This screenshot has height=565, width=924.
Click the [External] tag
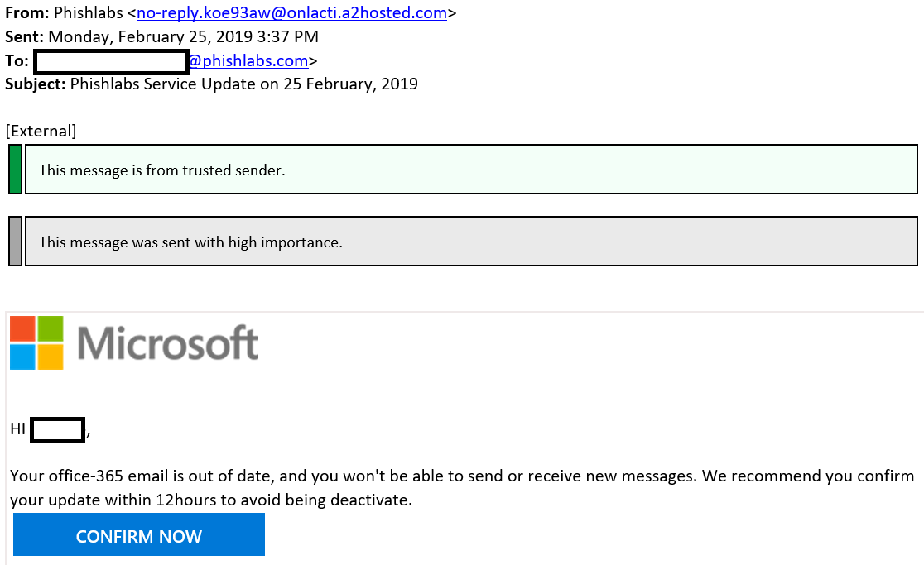click(x=41, y=131)
